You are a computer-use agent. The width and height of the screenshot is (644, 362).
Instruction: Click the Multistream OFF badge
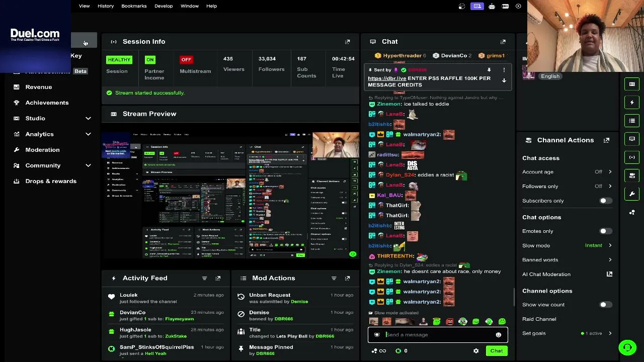pyautogui.click(x=186, y=60)
